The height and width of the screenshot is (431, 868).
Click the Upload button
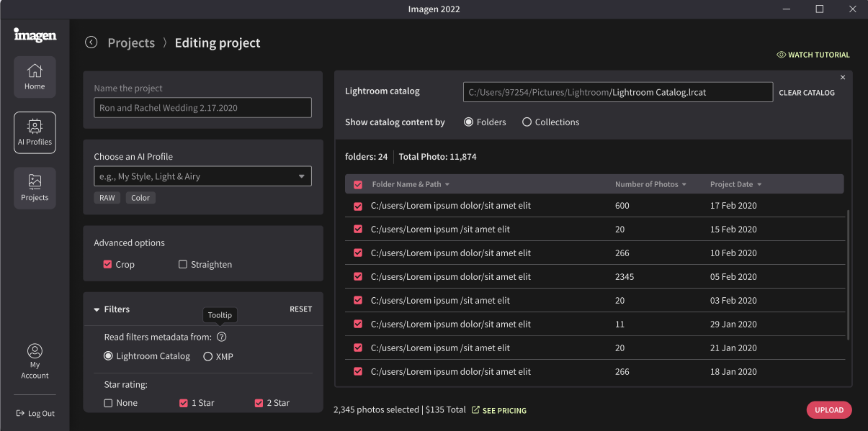click(x=829, y=410)
